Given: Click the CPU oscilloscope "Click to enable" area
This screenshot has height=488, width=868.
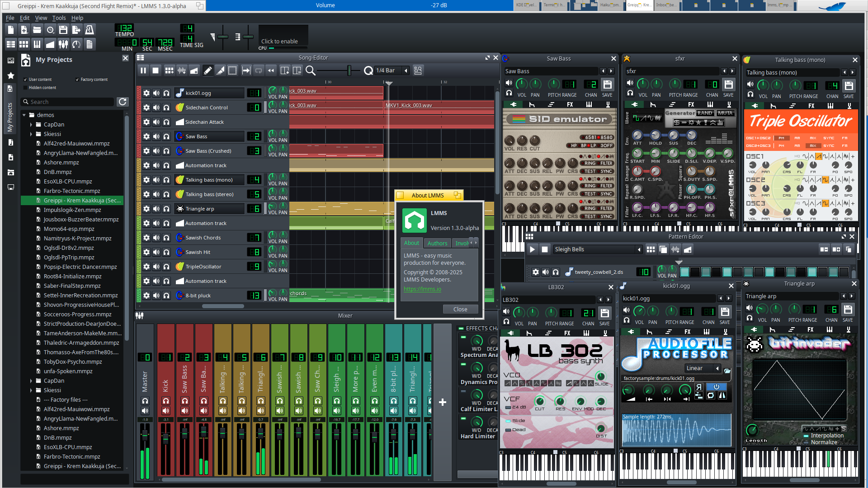Looking at the screenshot, I should click(283, 36).
